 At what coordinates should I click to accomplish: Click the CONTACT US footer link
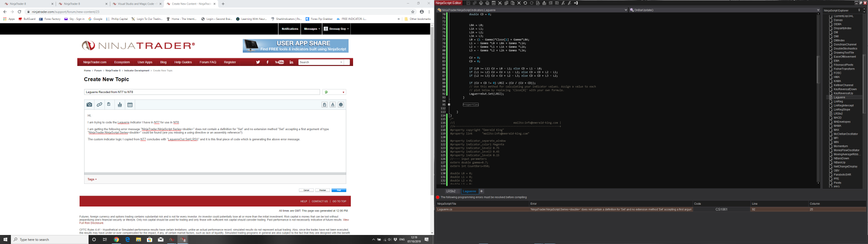point(320,202)
